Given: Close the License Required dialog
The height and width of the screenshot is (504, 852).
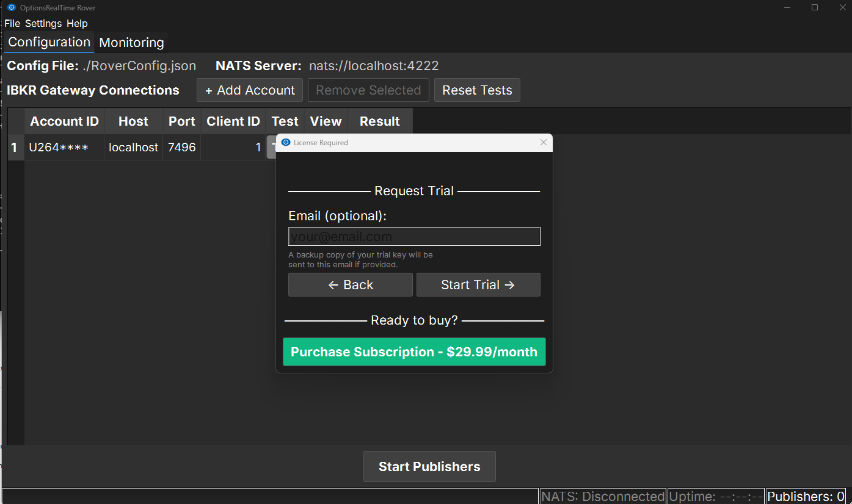Looking at the screenshot, I should [x=544, y=142].
